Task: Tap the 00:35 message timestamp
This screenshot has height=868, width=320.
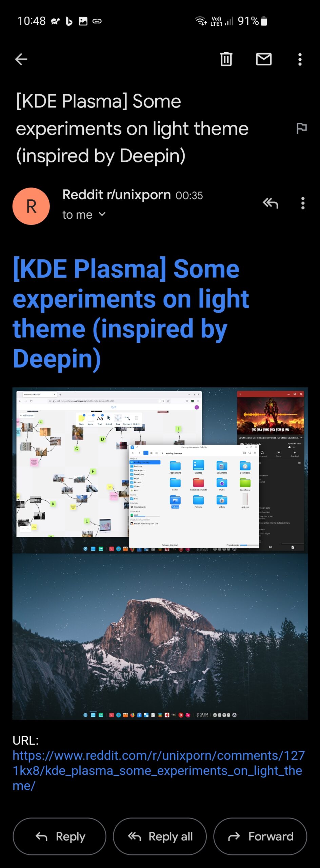Action: pos(189,196)
